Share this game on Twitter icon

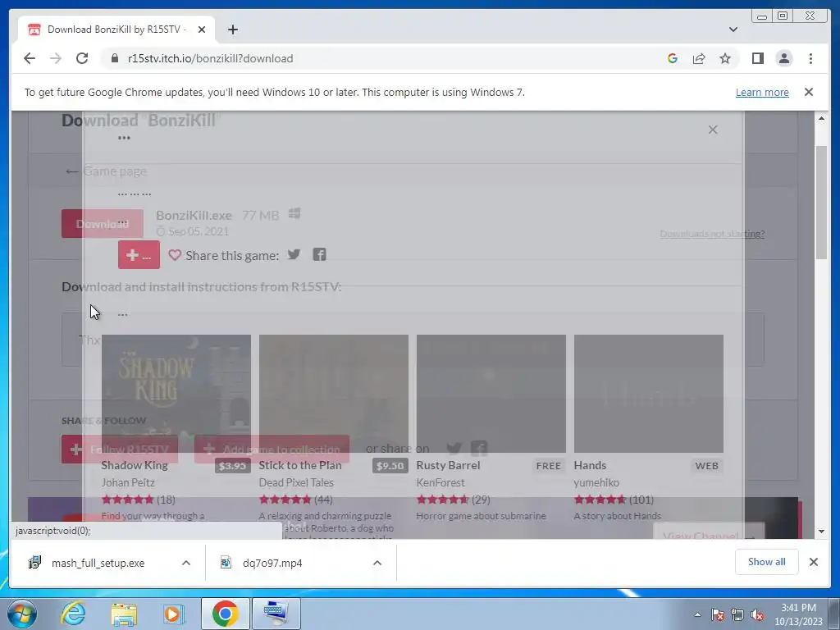click(x=294, y=254)
